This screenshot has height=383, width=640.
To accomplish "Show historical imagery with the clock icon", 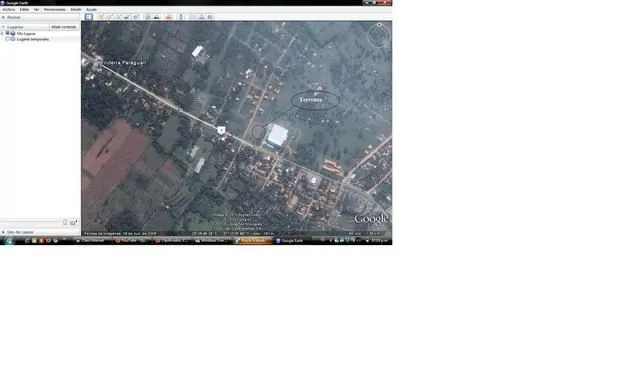I will (x=147, y=17).
